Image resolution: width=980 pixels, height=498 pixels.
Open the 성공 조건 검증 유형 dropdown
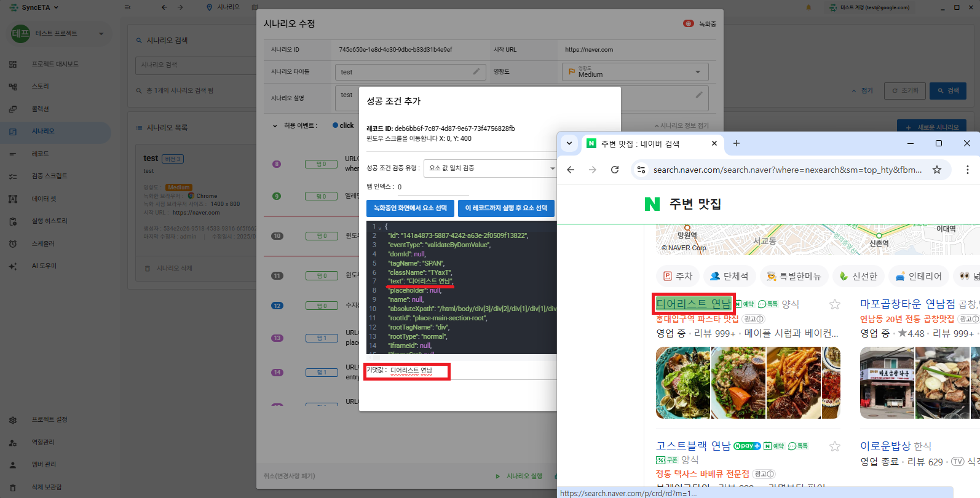[x=491, y=168]
